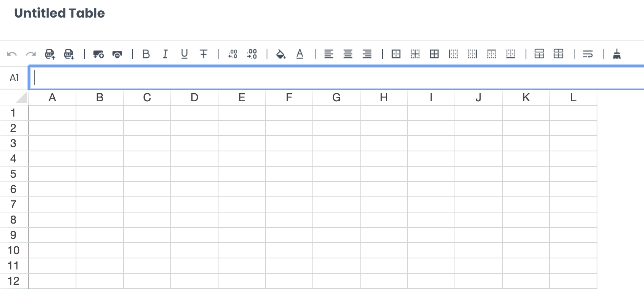Screen dimensions: 644x305
Task: Toggle bold formatting
Action: [146, 54]
